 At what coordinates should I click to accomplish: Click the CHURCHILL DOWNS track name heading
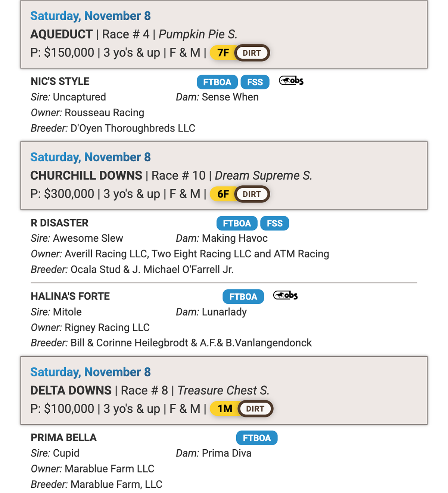86,176
